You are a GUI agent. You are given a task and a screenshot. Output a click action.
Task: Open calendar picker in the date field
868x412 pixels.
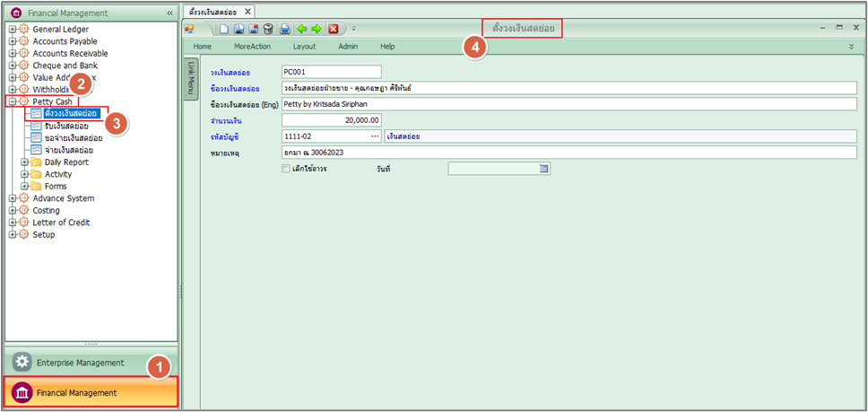(543, 168)
